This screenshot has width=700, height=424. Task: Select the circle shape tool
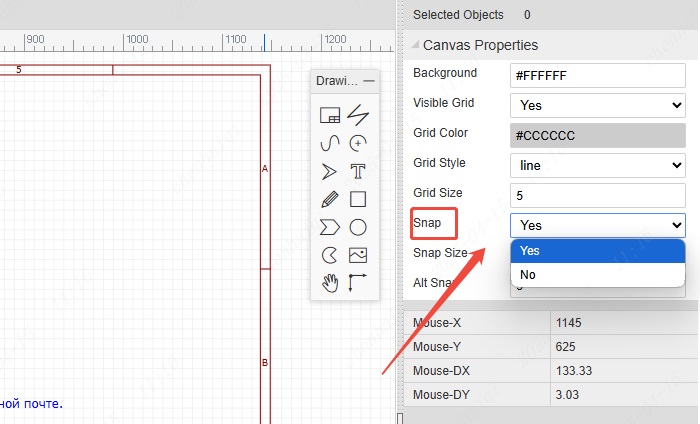358,227
